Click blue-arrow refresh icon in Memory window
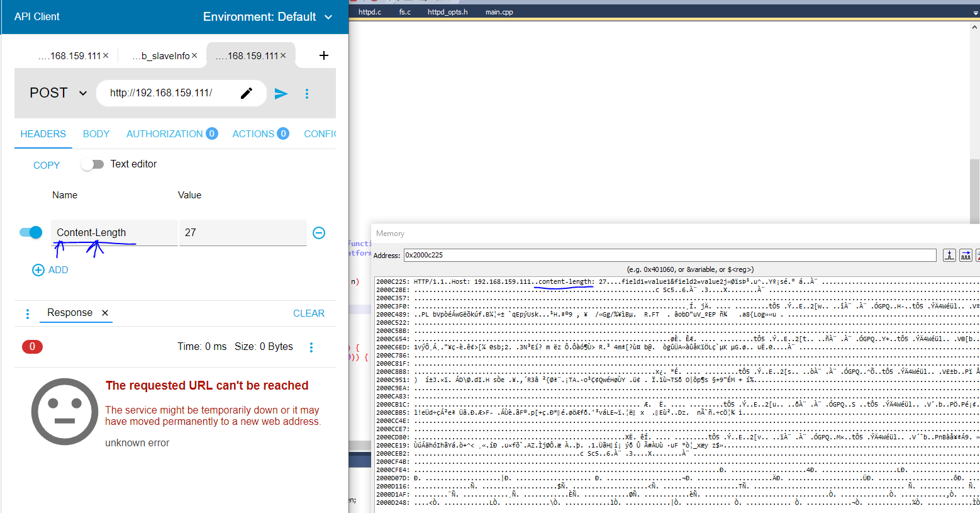Screen dimensions: 980x513 [965, 255]
